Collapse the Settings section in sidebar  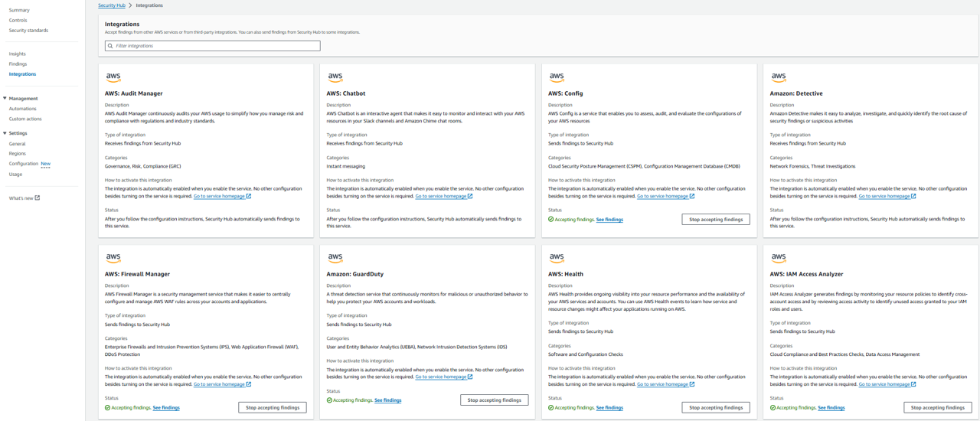(x=5, y=133)
